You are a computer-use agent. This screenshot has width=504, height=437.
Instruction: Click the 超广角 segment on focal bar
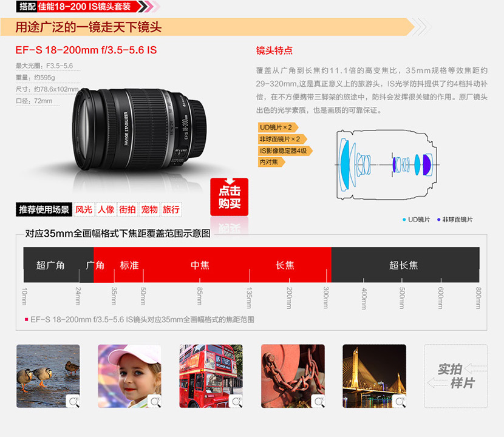[51, 265]
